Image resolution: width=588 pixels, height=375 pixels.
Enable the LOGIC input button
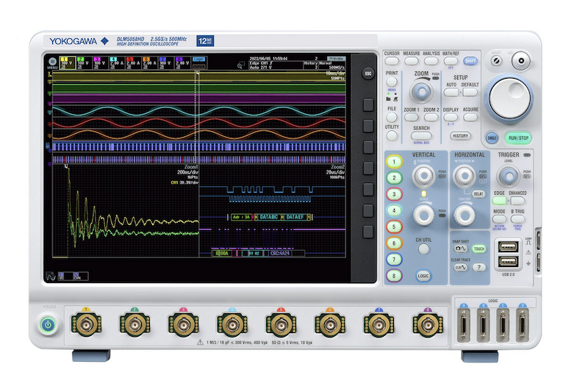423,275
